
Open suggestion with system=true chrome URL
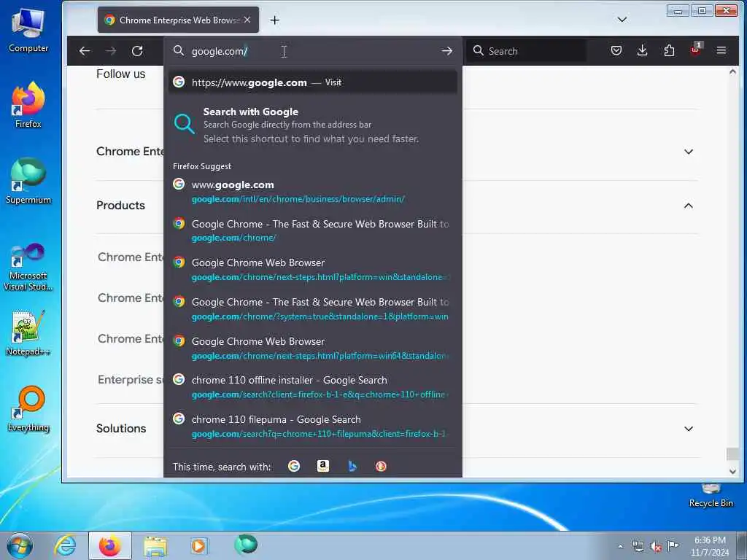pos(312,309)
